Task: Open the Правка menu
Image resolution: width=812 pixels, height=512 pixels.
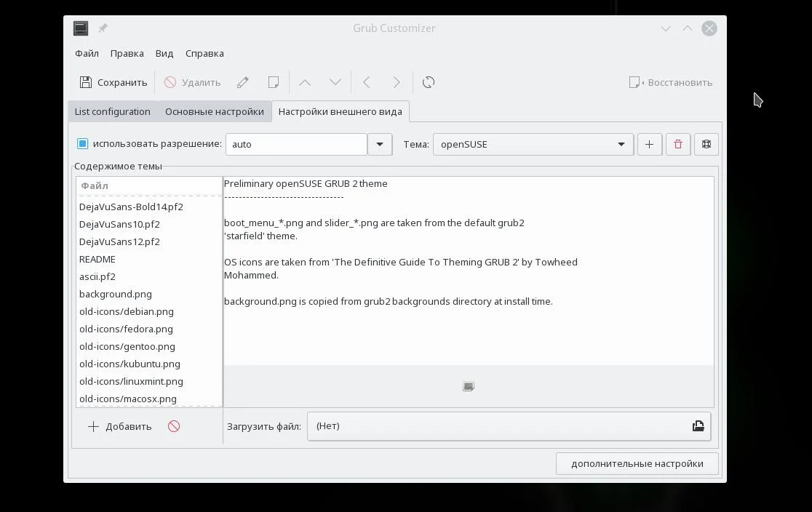Action: [127, 53]
